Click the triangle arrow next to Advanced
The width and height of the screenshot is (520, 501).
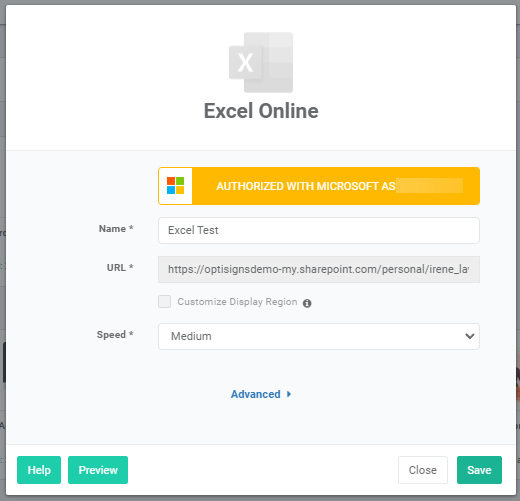[x=289, y=394]
